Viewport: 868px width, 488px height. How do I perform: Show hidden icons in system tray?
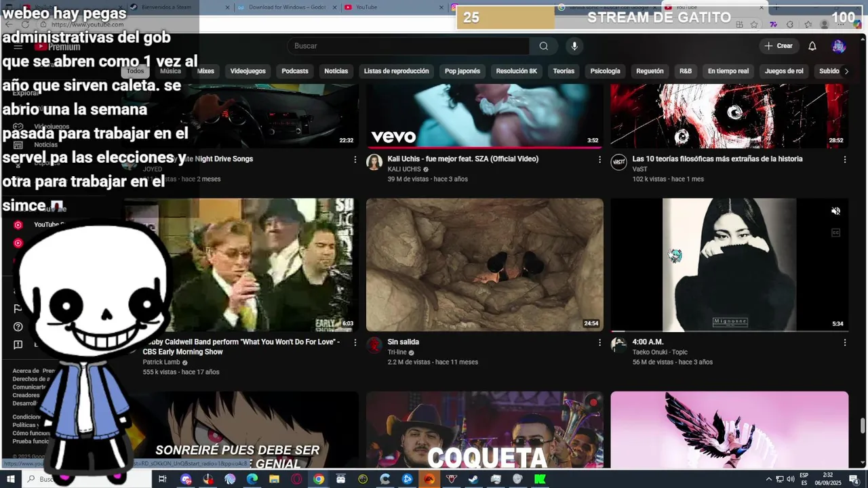click(768, 479)
